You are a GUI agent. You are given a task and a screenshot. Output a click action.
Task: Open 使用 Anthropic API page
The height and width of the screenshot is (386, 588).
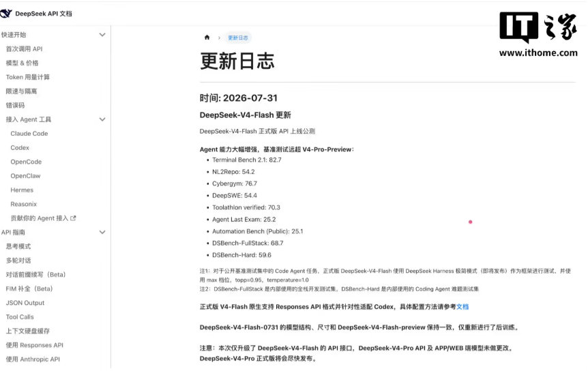(x=33, y=359)
